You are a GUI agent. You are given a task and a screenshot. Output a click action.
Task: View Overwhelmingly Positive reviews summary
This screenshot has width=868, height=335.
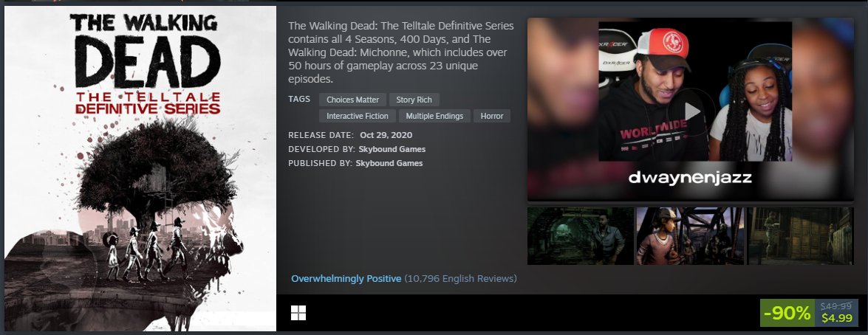[x=346, y=279]
